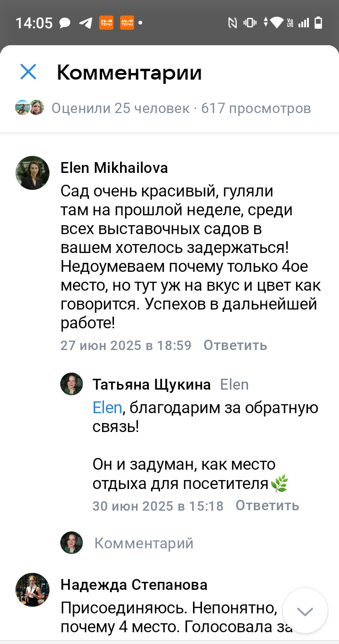Tap the second Temu notification icon

coord(127,23)
